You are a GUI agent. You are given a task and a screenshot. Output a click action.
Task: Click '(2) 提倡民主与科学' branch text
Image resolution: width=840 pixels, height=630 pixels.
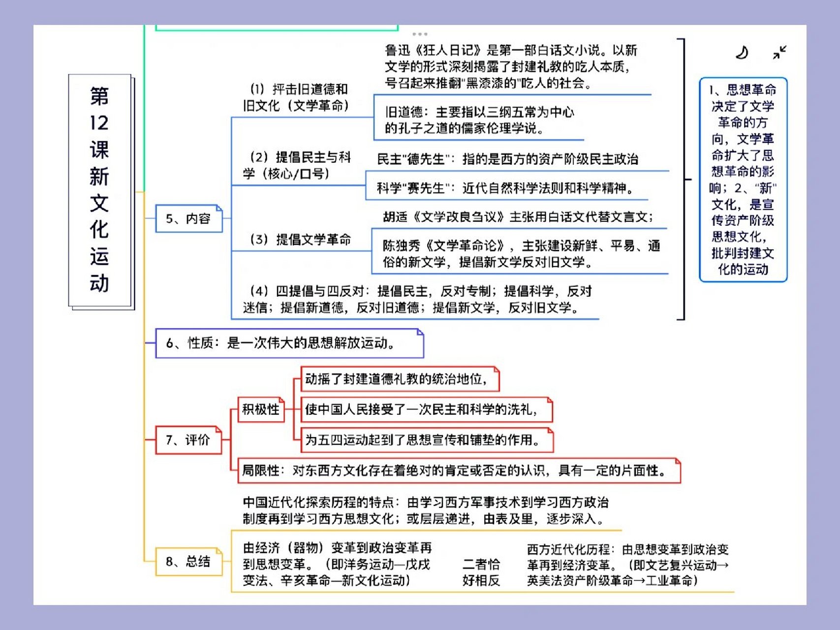click(x=297, y=165)
